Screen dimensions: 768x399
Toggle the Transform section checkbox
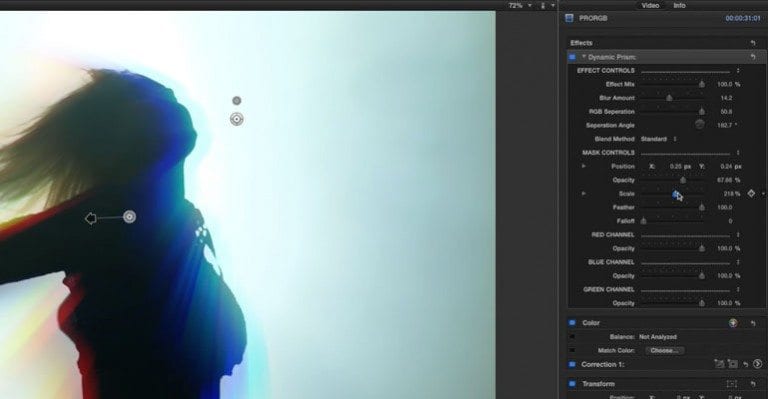tap(572, 384)
